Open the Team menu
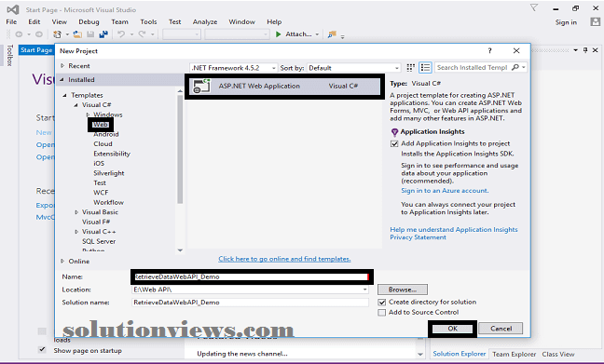This screenshot has width=604, height=364. coord(120,22)
